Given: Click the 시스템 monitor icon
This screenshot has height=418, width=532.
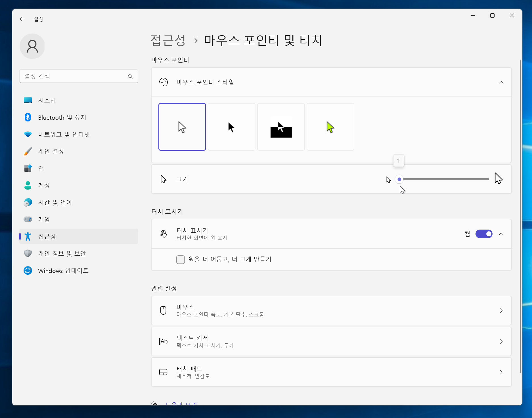Looking at the screenshot, I should coord(28,100).
